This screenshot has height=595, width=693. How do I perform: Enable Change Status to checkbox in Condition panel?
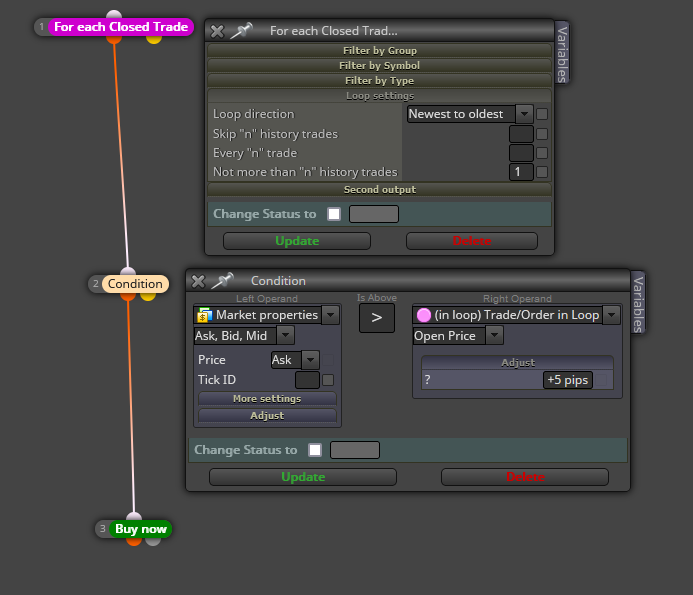point(315,450)
